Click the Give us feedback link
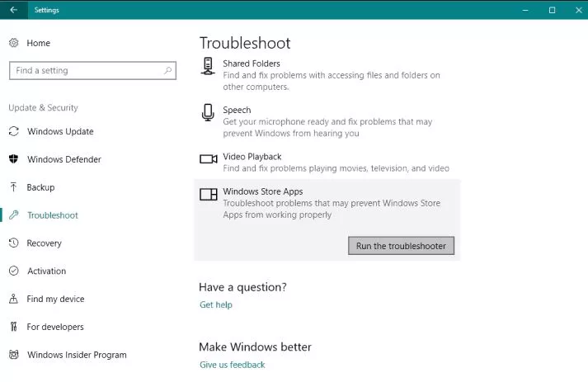Viewport: 588px width, 382px height. click(x=232, y=365)
